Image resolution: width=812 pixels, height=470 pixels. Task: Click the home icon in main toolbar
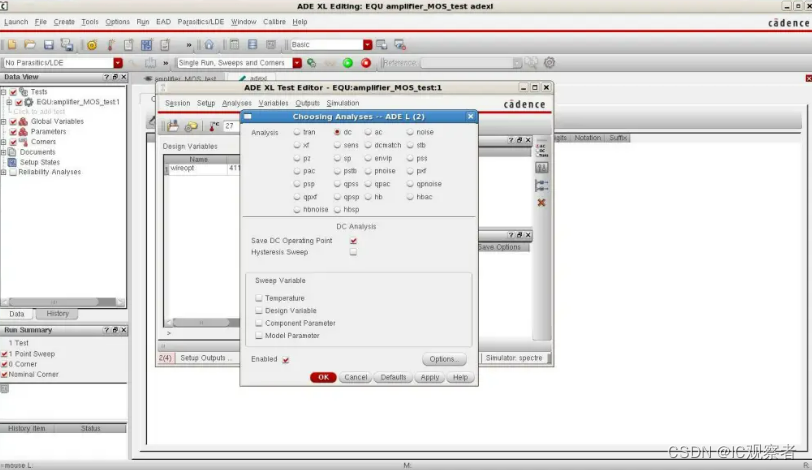209,45
